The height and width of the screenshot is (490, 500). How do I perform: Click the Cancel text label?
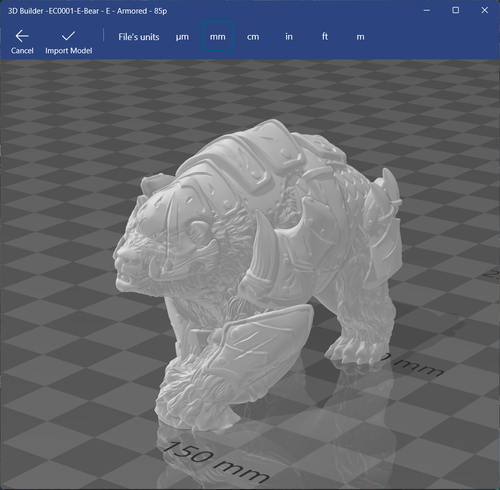(x=22, y=51)
